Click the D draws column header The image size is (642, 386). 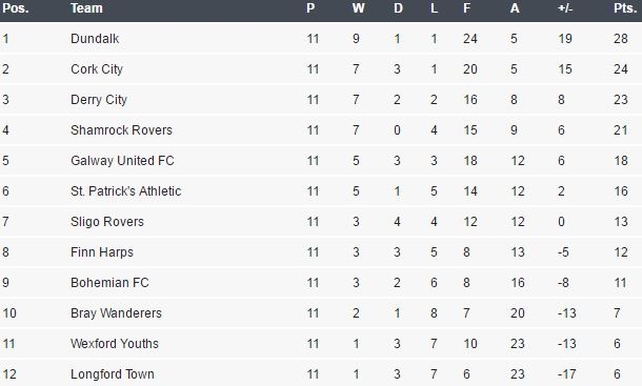[x=398, y=8]
